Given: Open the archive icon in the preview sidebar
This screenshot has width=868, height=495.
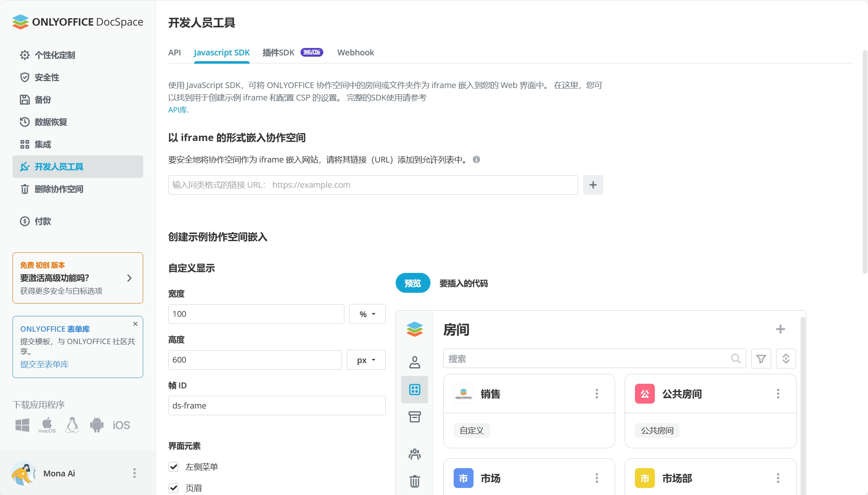Looking at the screenshot, I should pyautogui.click(x=414, y=417).
